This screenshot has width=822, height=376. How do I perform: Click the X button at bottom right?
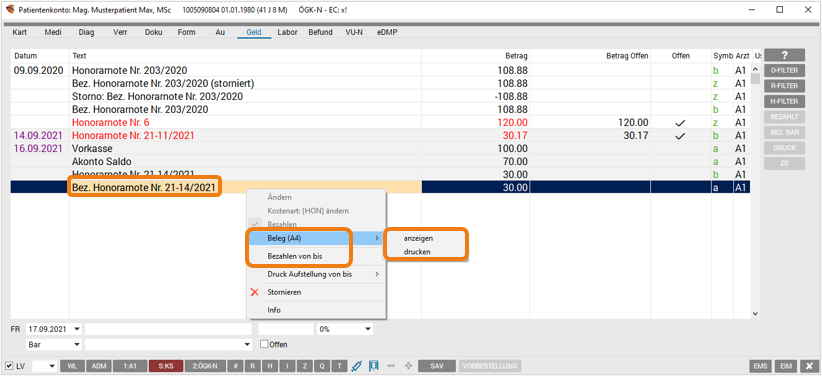click(x=810, y=366)
